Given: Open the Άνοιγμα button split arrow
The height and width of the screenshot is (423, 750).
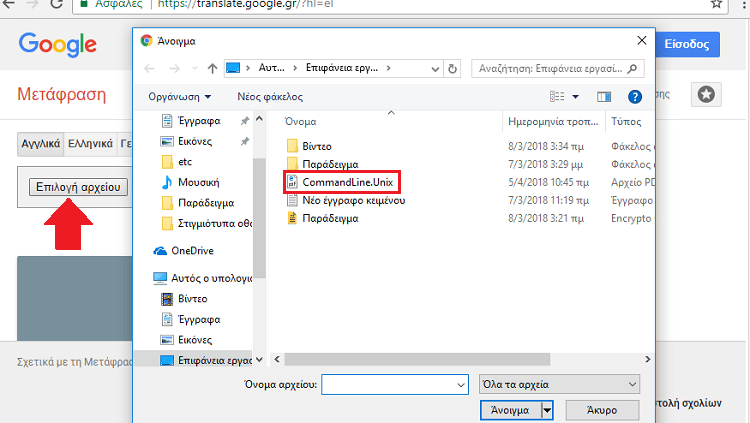Looking at the screenshot, I should [x=547, y=410].
